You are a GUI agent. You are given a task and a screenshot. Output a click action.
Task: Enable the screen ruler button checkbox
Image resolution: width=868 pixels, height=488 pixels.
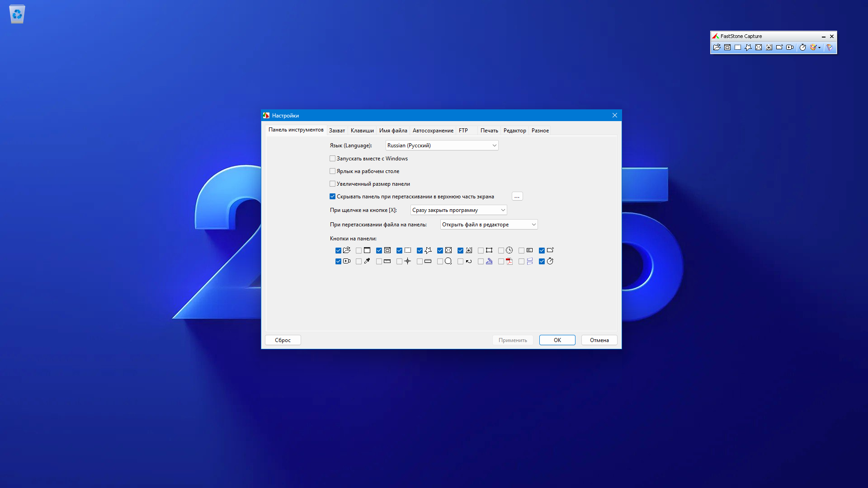coord(379,261)
